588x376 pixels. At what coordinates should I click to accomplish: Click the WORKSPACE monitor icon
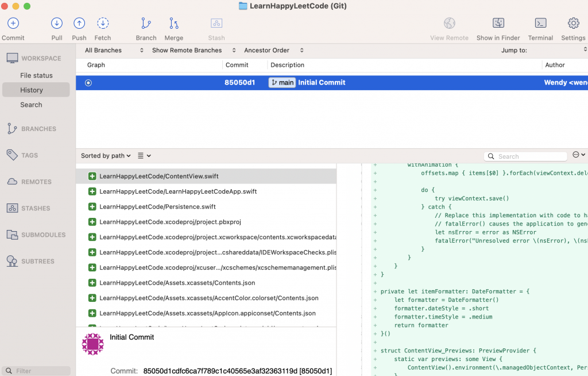[x=12, y=58]
